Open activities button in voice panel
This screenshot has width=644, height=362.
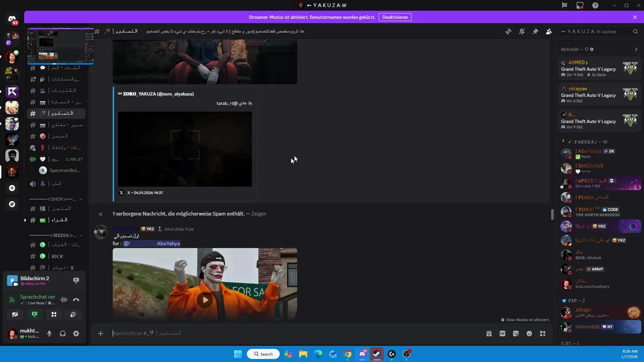pyautogui.click(x=54, y=314)
